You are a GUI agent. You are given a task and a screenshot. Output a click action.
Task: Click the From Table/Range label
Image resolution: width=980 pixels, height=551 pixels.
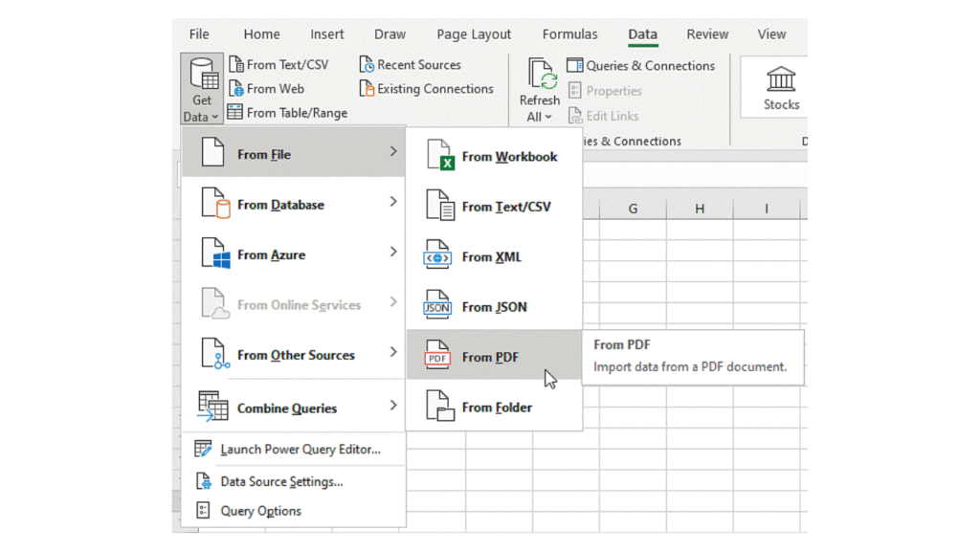297,113
